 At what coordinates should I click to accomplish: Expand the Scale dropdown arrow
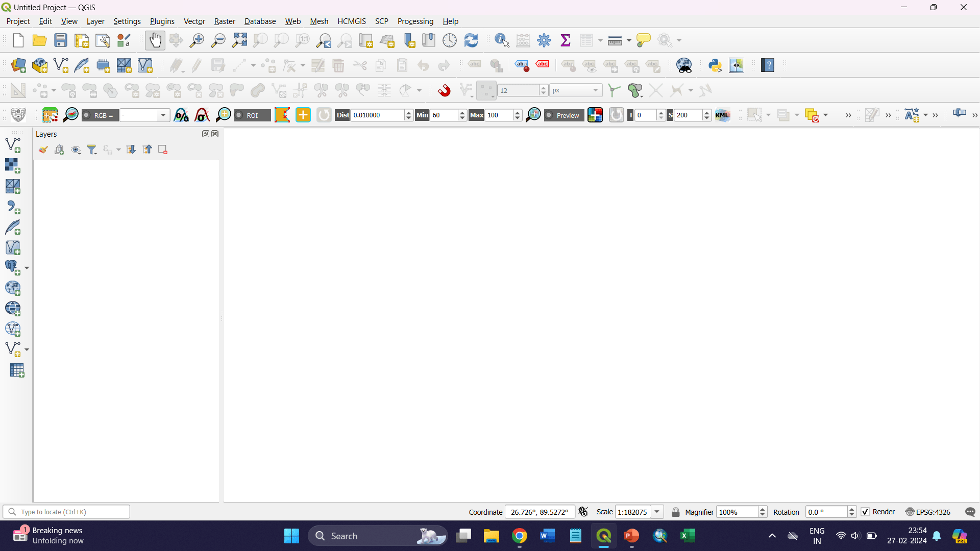657,512
